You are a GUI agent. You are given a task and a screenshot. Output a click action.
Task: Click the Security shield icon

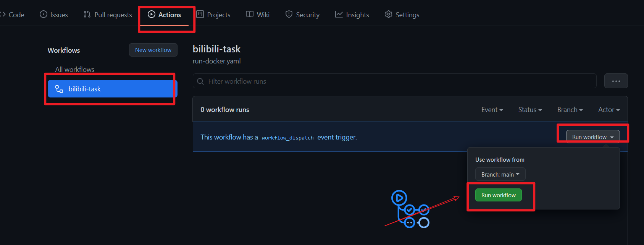289,15
